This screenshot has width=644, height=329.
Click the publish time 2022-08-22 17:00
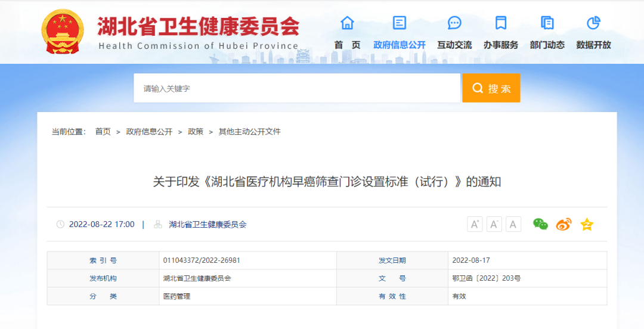pos(101,224)
